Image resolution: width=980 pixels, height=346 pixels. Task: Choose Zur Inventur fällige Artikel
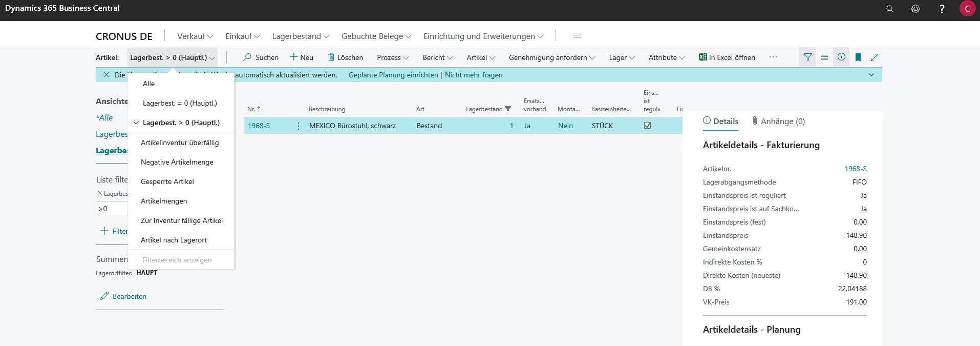[x=181, y=220]
